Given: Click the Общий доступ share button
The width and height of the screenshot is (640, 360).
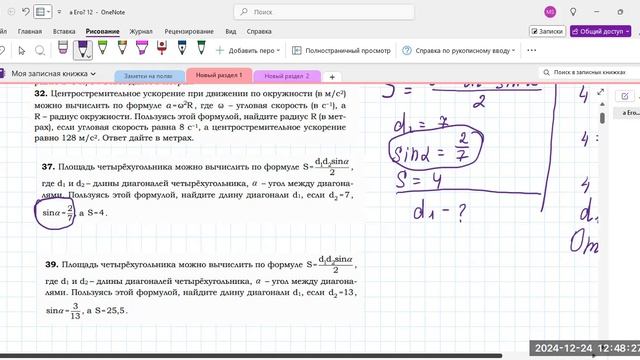Looking at the screenshot, I should [600, 31].
